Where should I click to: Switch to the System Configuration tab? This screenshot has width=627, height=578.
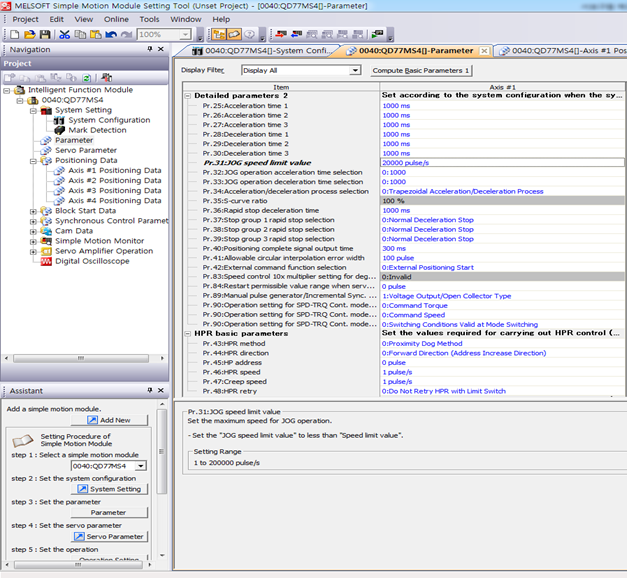point(262,51)
